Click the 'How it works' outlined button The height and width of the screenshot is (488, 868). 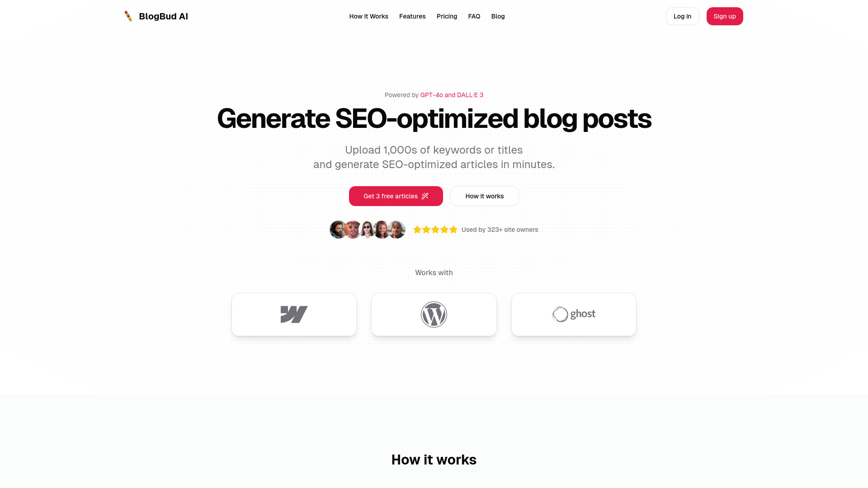(484, 196)
